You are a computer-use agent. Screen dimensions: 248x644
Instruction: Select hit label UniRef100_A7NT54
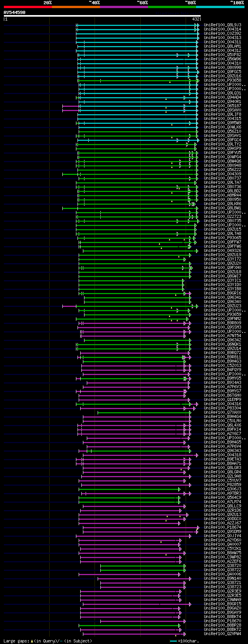(222, 336)
